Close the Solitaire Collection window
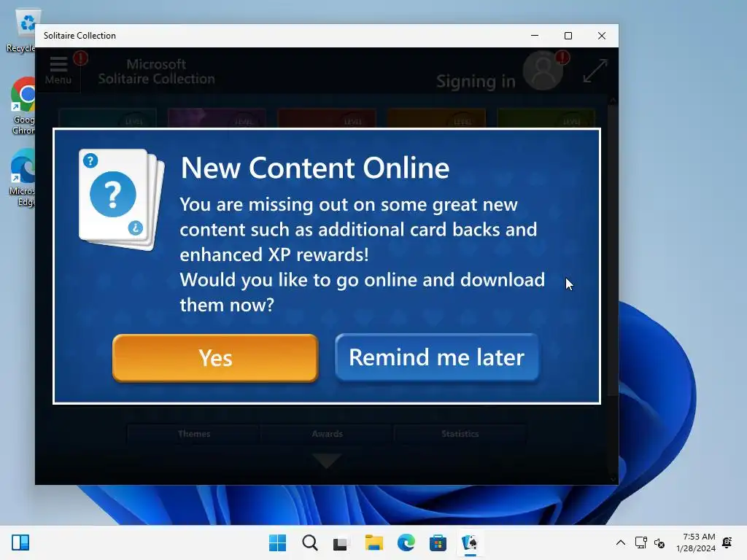The height and width of the screenshot is (560, 747). (x=602, y=36)
